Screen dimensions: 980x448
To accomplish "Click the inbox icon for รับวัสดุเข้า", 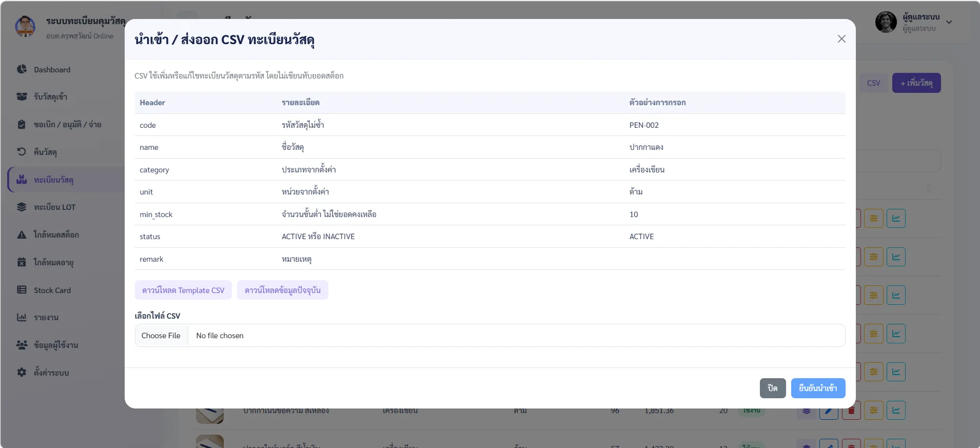I will [x=22, y=96].
